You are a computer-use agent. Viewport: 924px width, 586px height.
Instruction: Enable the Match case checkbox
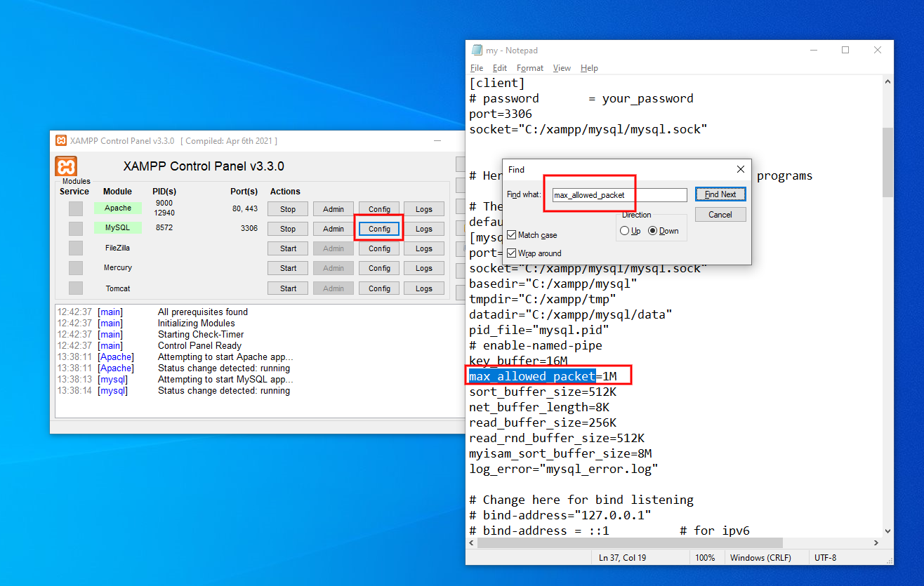click(x=512, y=235)
